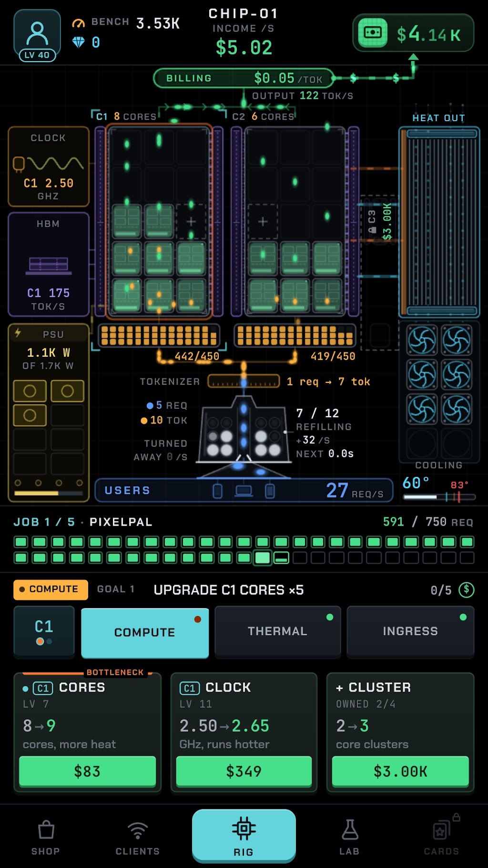Tap the top-right cooling fan
The height and width of the screenshot is (868, 488).
point(457,340)
